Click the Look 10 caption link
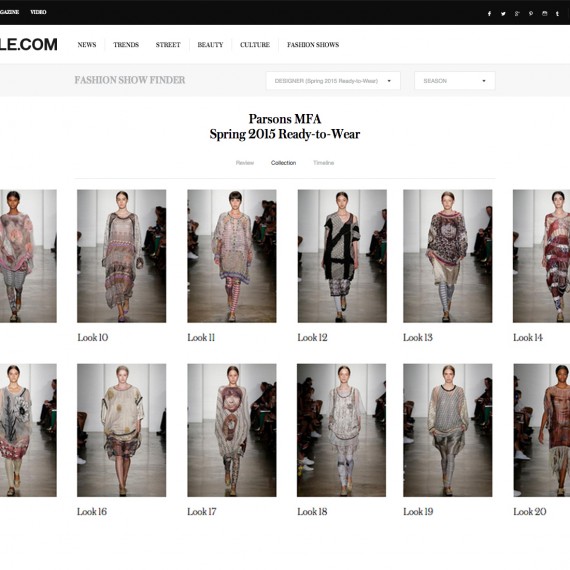570x570 pixels. (x=93, y=338)
